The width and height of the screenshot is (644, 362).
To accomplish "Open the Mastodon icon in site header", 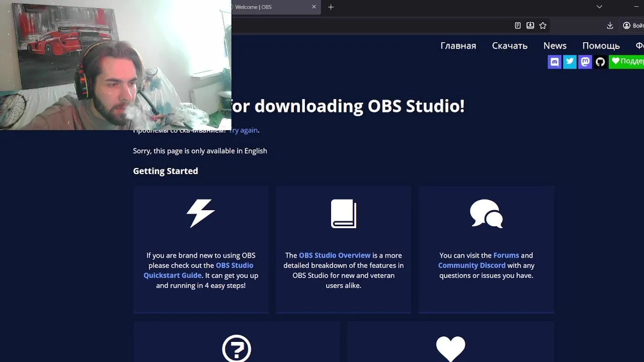I will 585,62.
